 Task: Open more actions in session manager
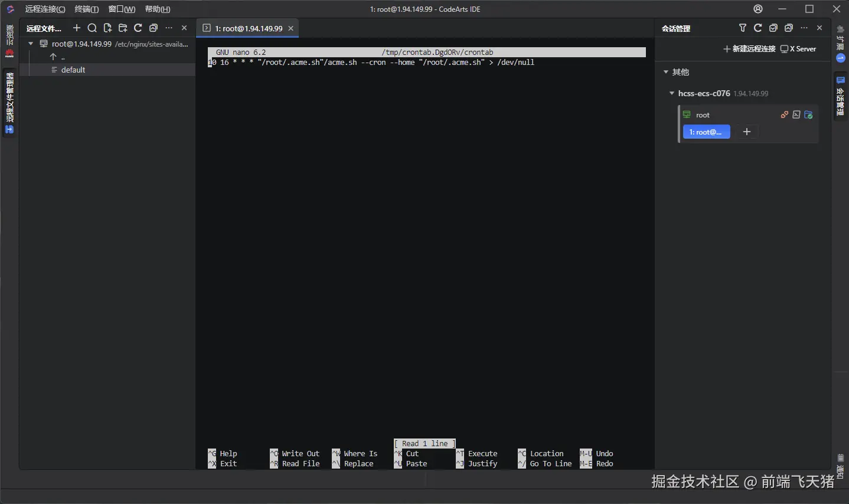pyautogui.click(x=804, y=28)
